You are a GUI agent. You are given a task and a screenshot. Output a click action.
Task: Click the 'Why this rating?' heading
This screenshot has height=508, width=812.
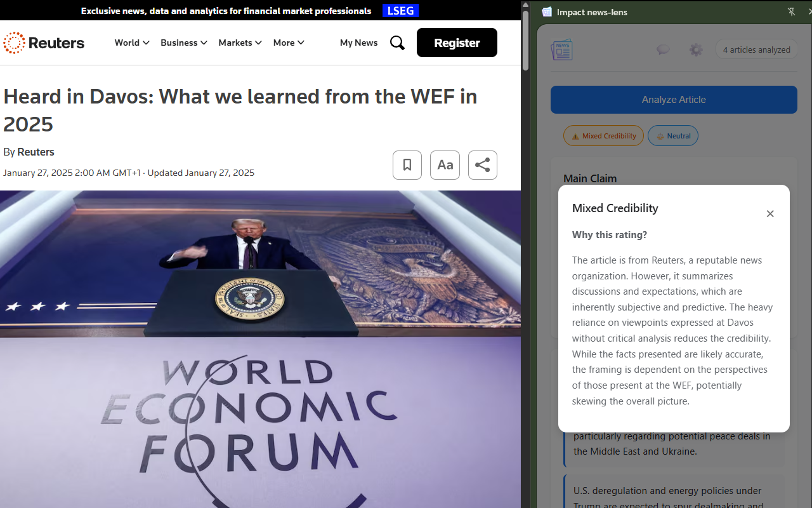click(x=610, y=235)
